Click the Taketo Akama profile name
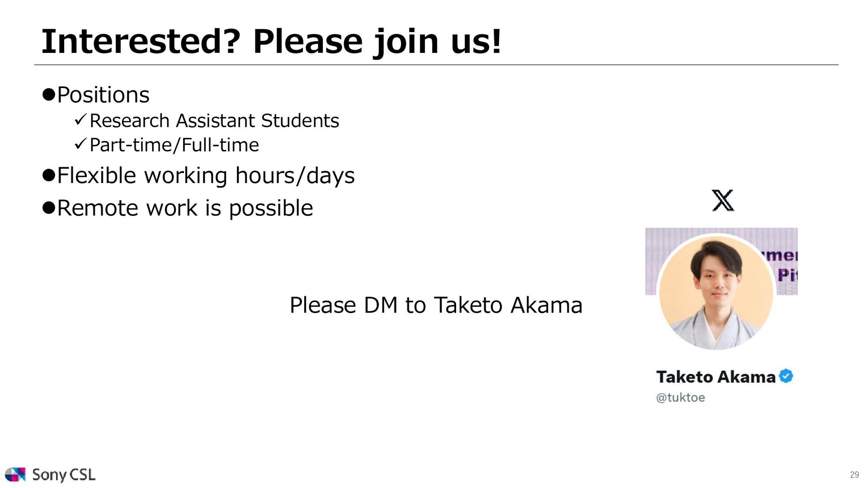The height and width of the screenshot is (488, 868). (x=716, y=377)
